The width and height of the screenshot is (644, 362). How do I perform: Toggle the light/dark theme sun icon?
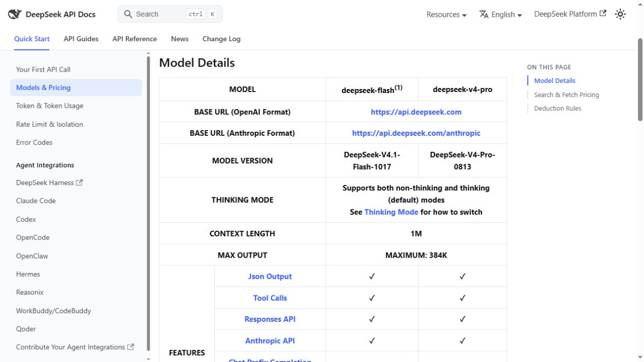pyautogui.click(x=620, y=14)
